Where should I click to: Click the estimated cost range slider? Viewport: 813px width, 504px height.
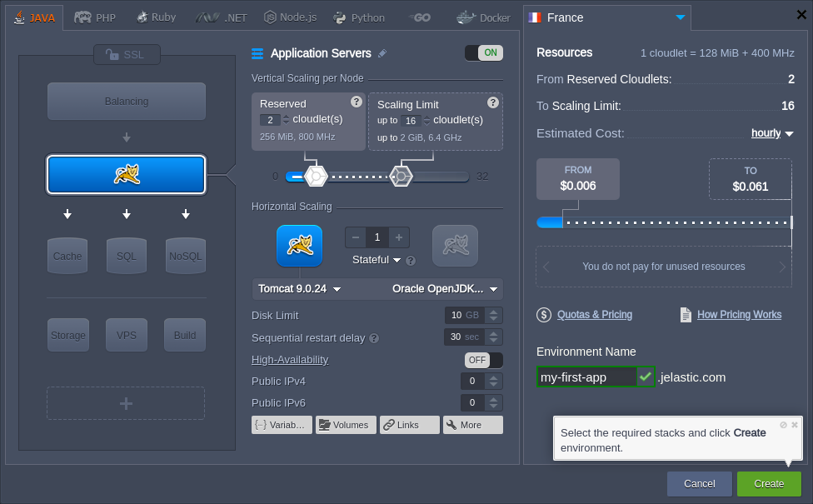[665, 222]
